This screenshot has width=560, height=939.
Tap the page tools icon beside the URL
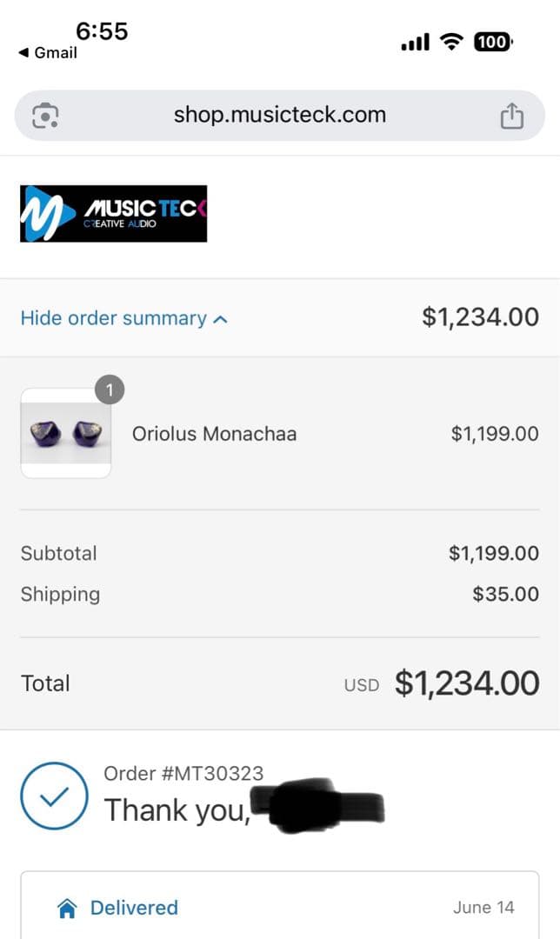point(45,116)
